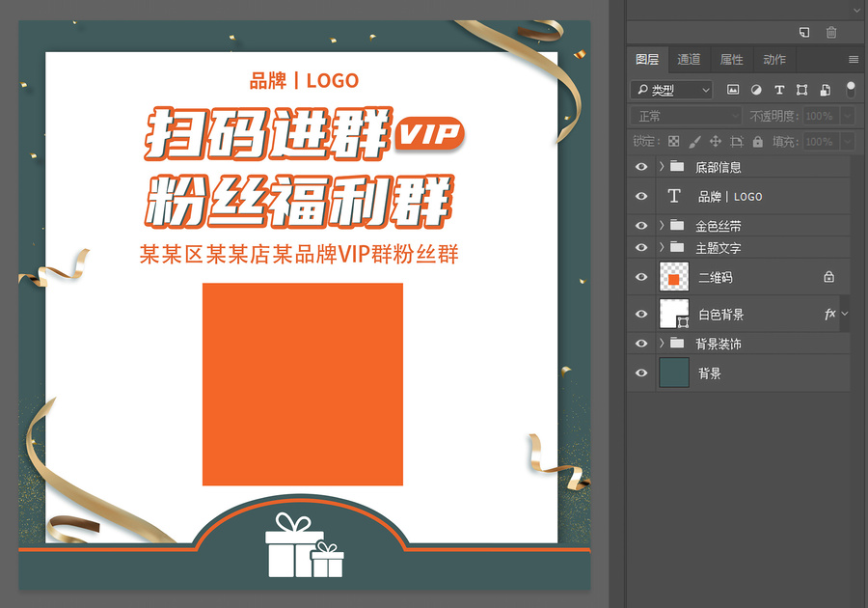This screenshot has width=868, height=608.
Task: Lock transparent pixels with the checkerboard icon
Action: click(674, 141)
